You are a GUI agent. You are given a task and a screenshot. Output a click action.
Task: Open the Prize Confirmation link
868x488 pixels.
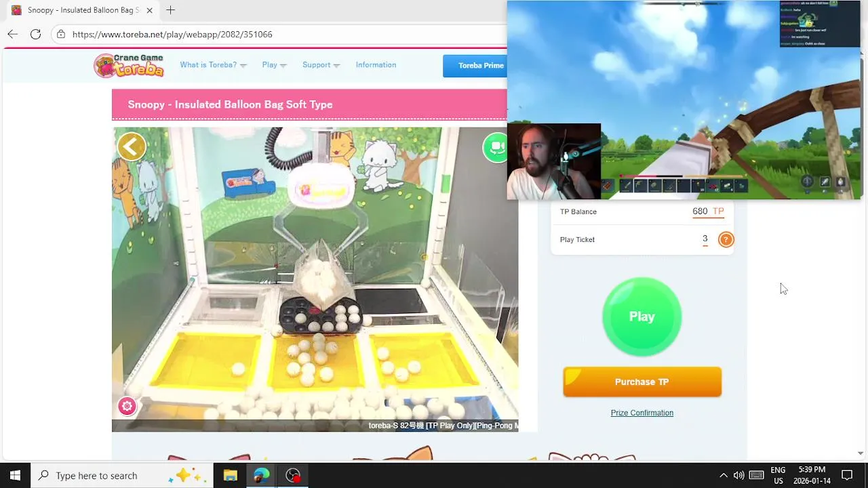coord(642,413)
